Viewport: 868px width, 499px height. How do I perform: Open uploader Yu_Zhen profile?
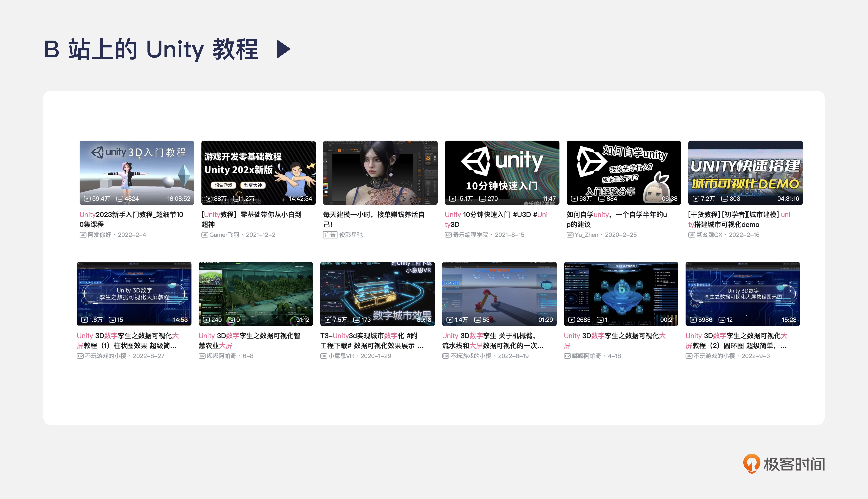tap(586, 235)
